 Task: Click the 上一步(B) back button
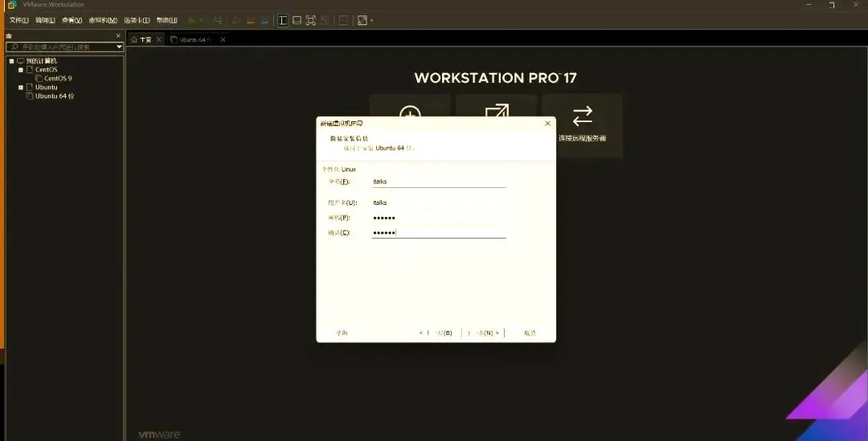pyautogui.click(x=436, y=333)
